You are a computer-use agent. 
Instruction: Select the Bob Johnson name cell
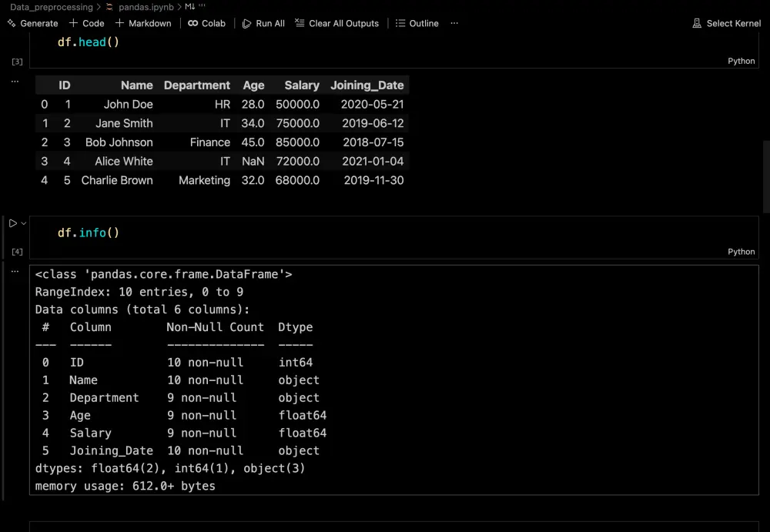coord(119,142)
